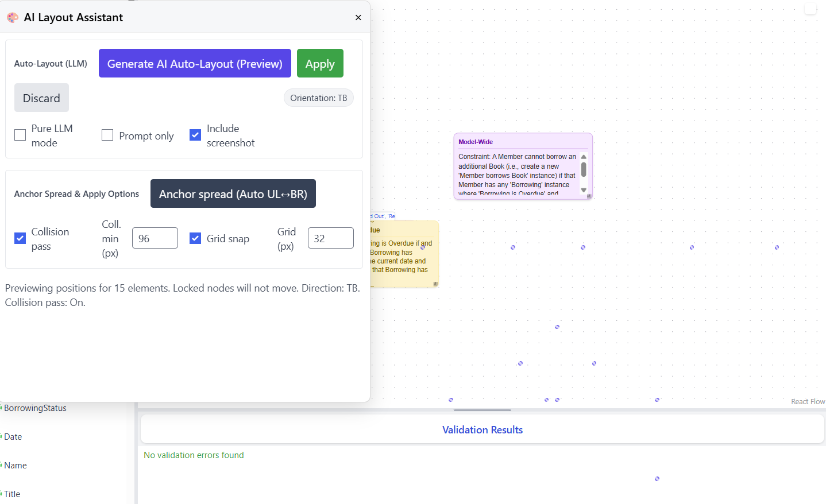Select the purple node marker near the canvas right edge
Viewport: 826px width, 504px height.
776,247
